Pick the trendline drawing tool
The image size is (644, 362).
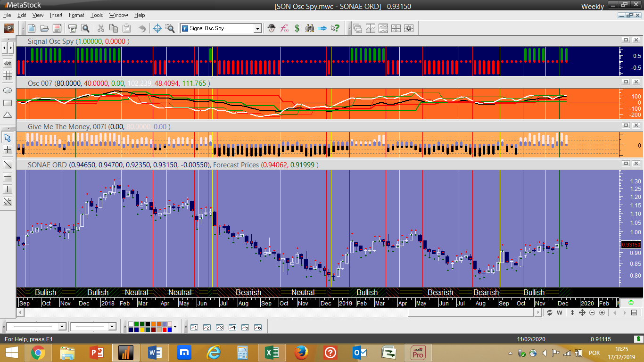click(x=8, y=165)
